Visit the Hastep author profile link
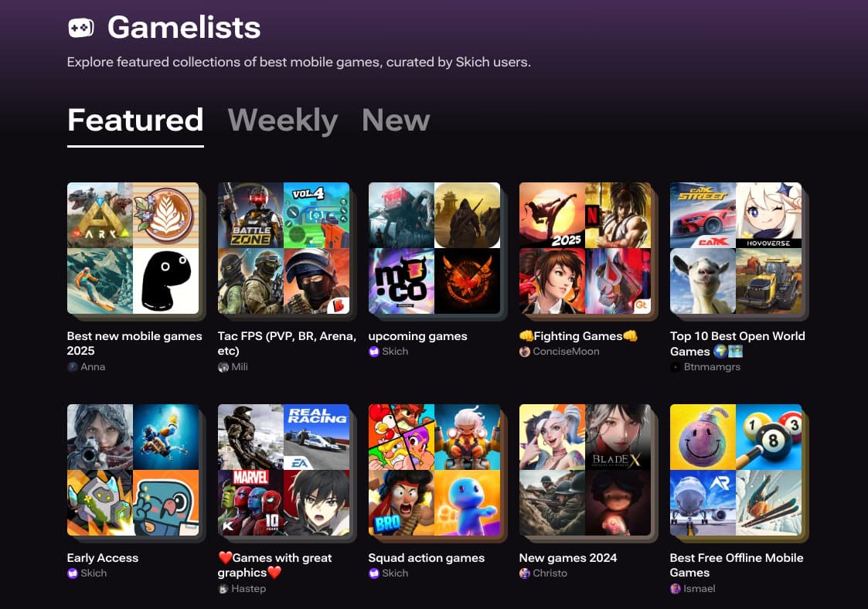Image resolution: width=868 pixels, height=609 pixels. [242, 588]
